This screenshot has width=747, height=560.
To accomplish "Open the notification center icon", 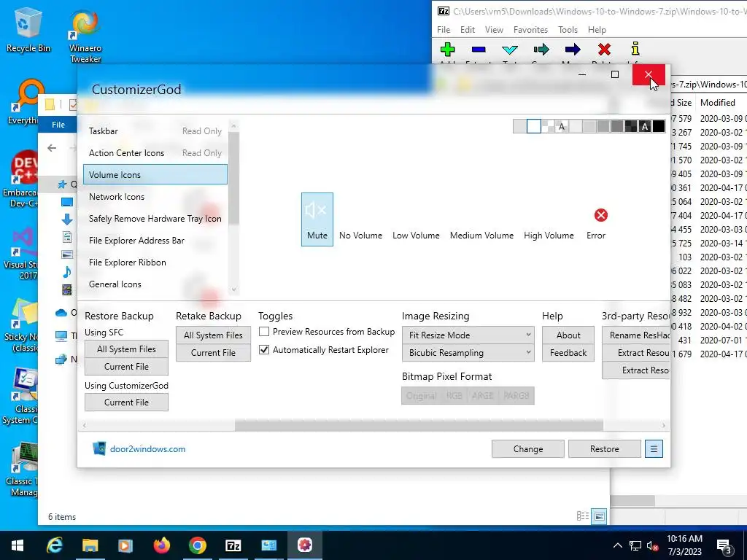I will coord(724,546).
